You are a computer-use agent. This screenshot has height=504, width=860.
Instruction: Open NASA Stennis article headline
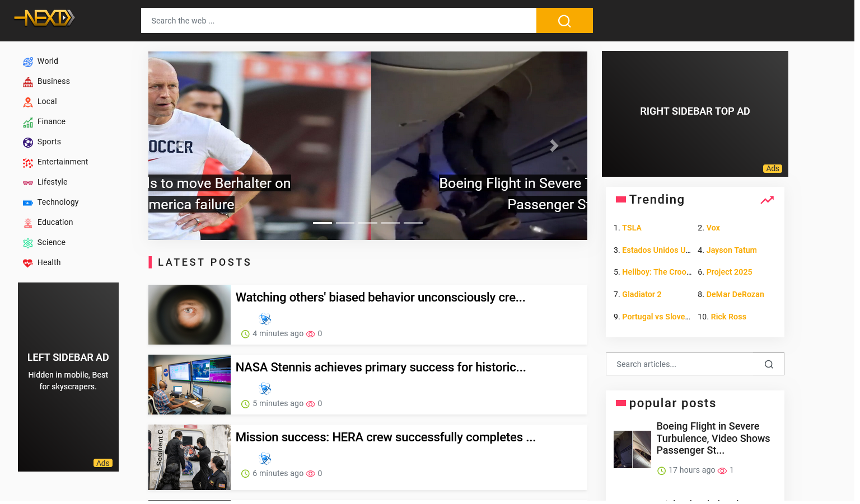click(x=381, y=367)
